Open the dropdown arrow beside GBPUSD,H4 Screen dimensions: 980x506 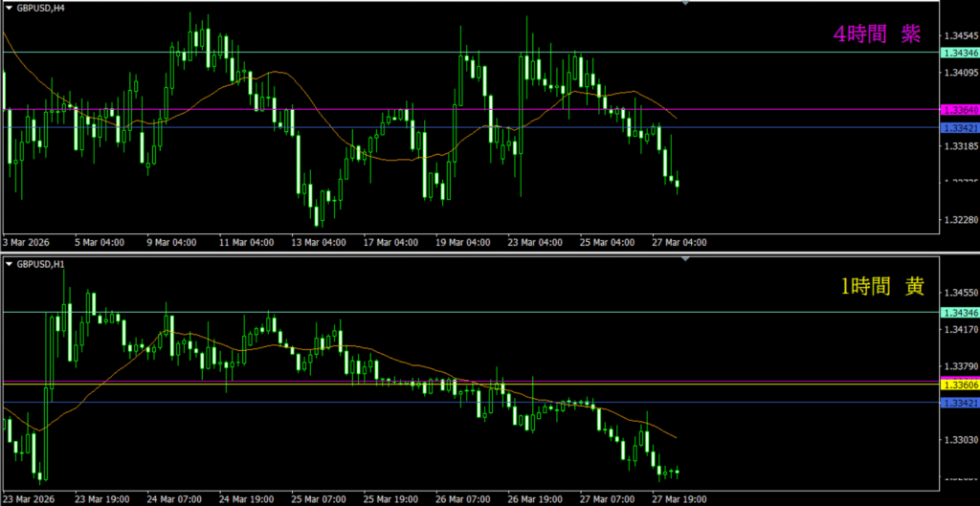(x=10, y=8)
